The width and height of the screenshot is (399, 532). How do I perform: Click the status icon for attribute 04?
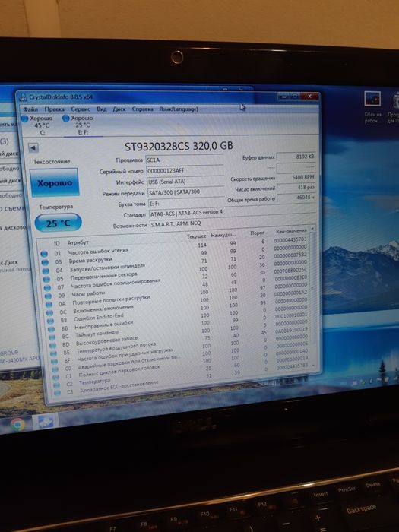46,271
